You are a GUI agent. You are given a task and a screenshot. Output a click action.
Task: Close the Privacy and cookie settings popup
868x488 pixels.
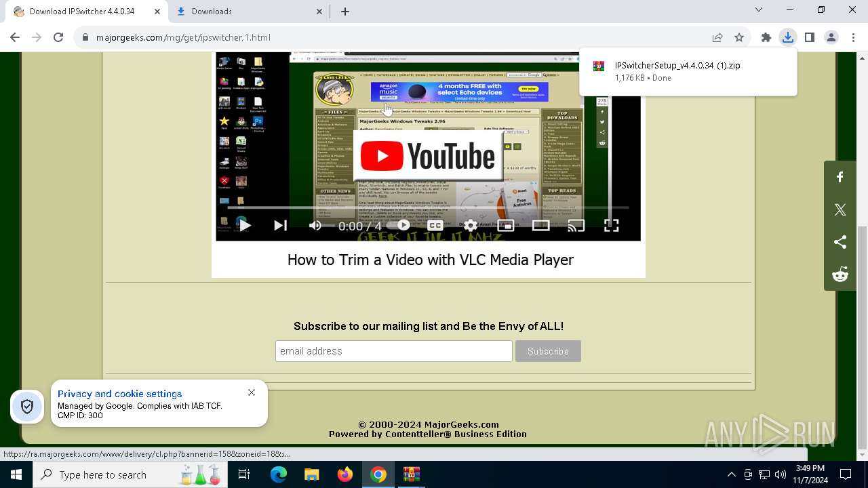[252, 392]
